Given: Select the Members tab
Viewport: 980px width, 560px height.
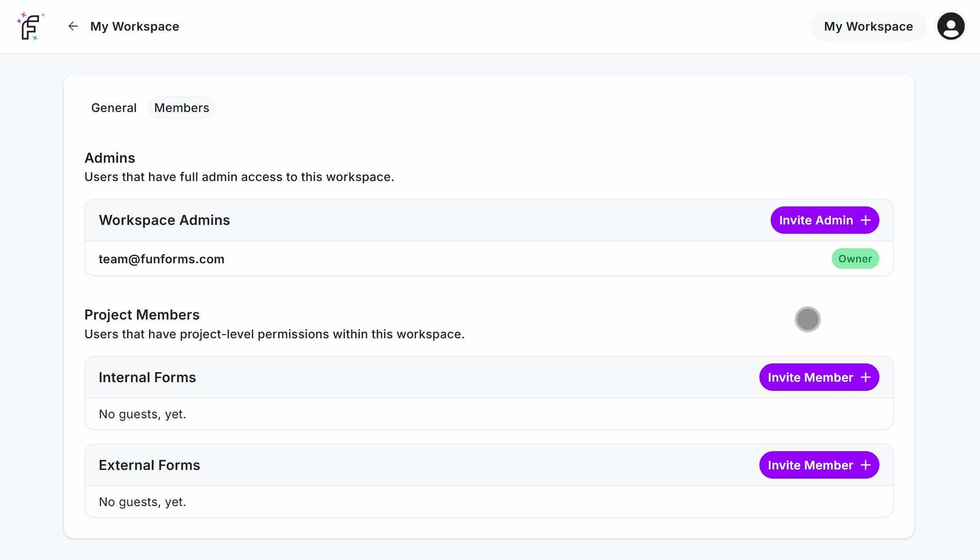Looking at the screenshot, I should [182, 108].
